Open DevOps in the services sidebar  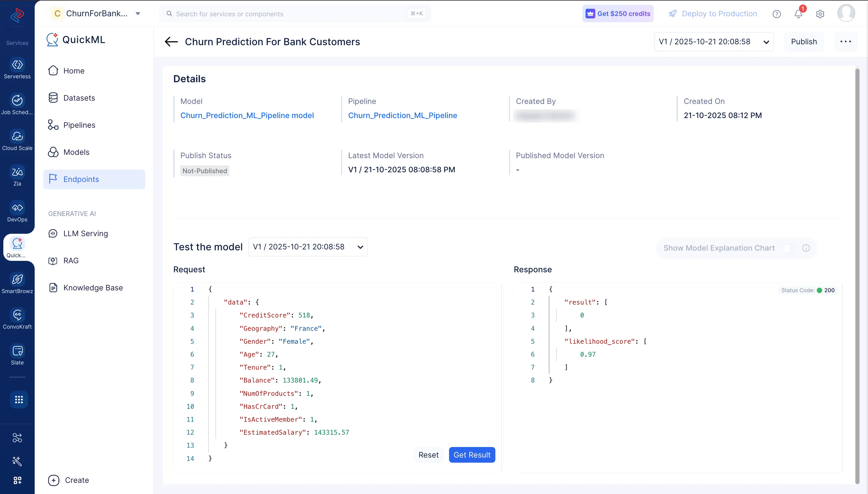pyautogui.click(x=17, y=208)
